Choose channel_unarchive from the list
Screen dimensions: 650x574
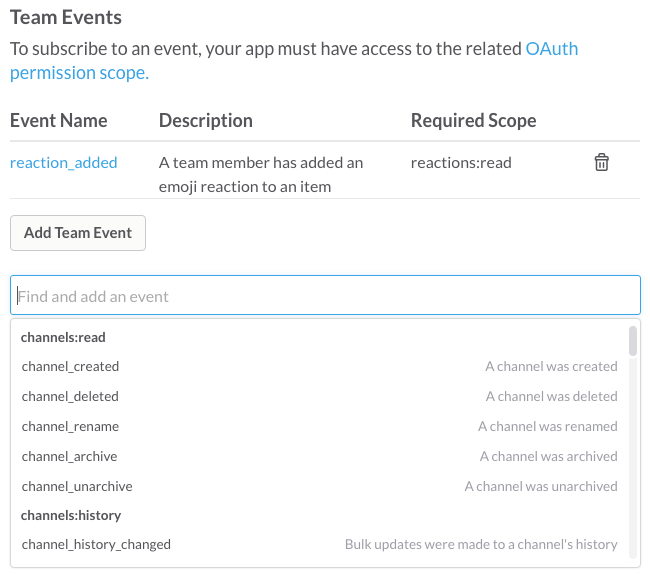point(77,486)
